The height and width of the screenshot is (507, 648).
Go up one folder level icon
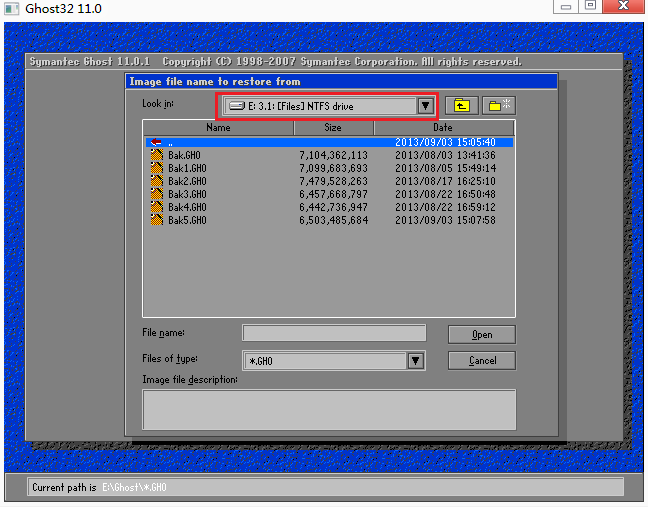(x=462, y=106)
